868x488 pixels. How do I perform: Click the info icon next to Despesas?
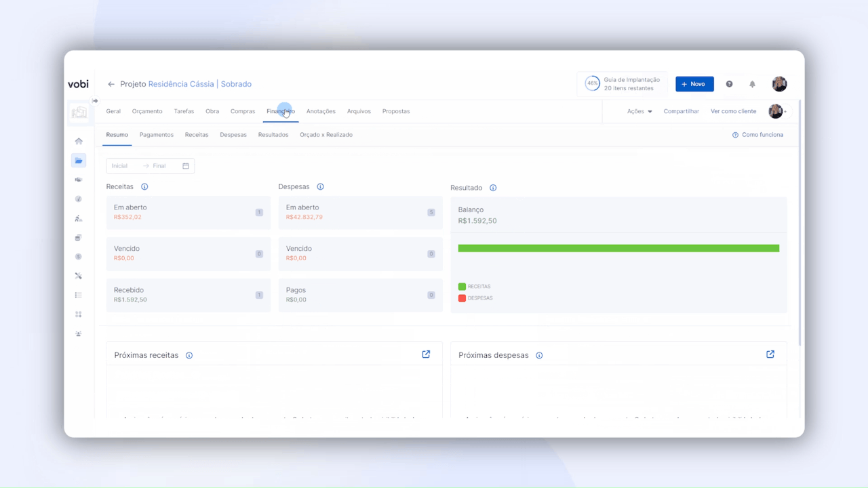[x=320, y=187]
